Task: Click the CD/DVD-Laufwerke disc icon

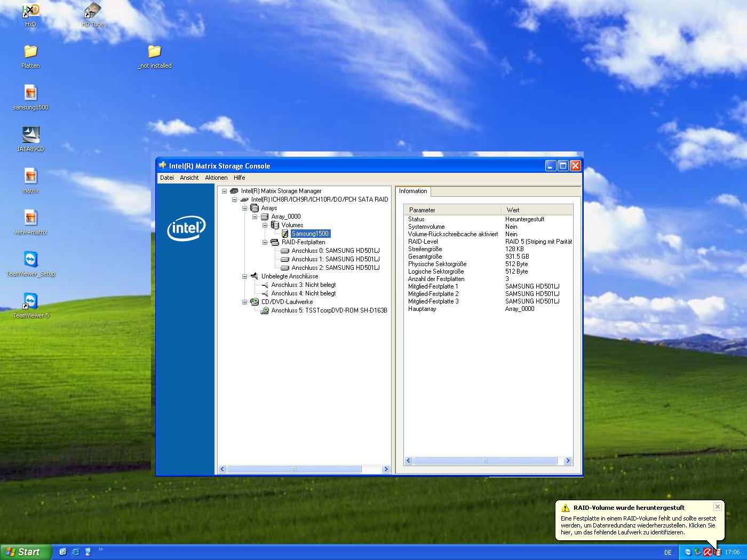Action: tap(255, 302)
